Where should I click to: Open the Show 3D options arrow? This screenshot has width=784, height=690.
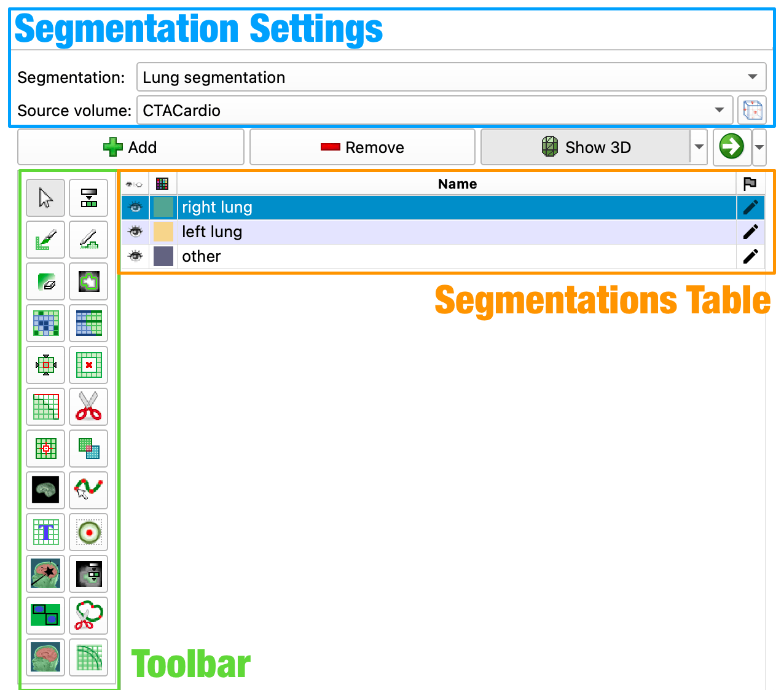pos(699,147)
